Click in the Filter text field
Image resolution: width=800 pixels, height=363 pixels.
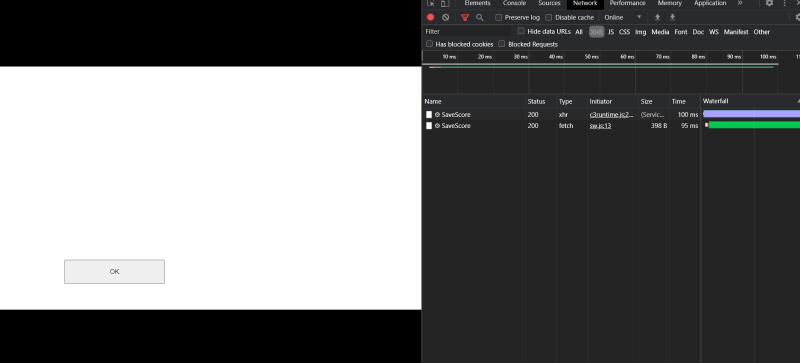(x=467, y=32)
